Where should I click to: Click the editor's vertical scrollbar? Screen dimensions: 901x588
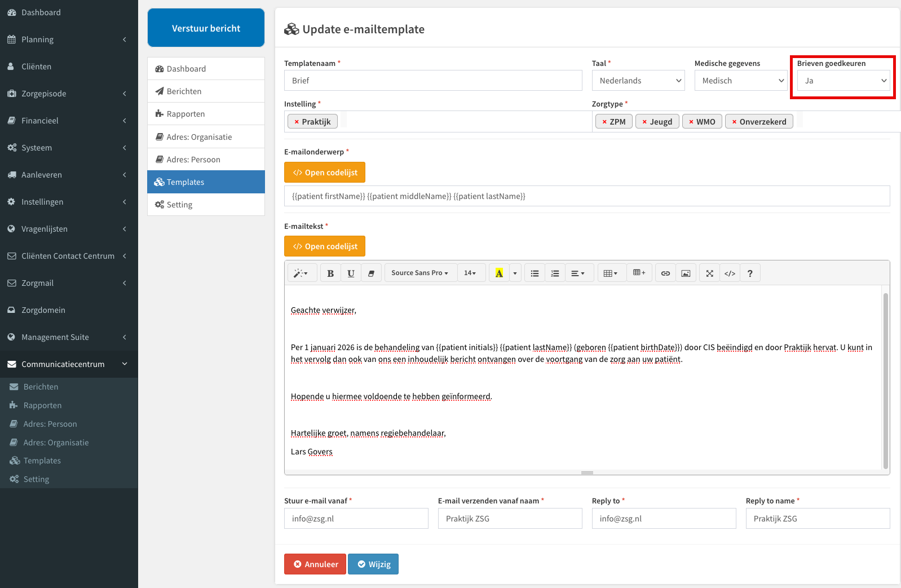[x=885, y=381]
